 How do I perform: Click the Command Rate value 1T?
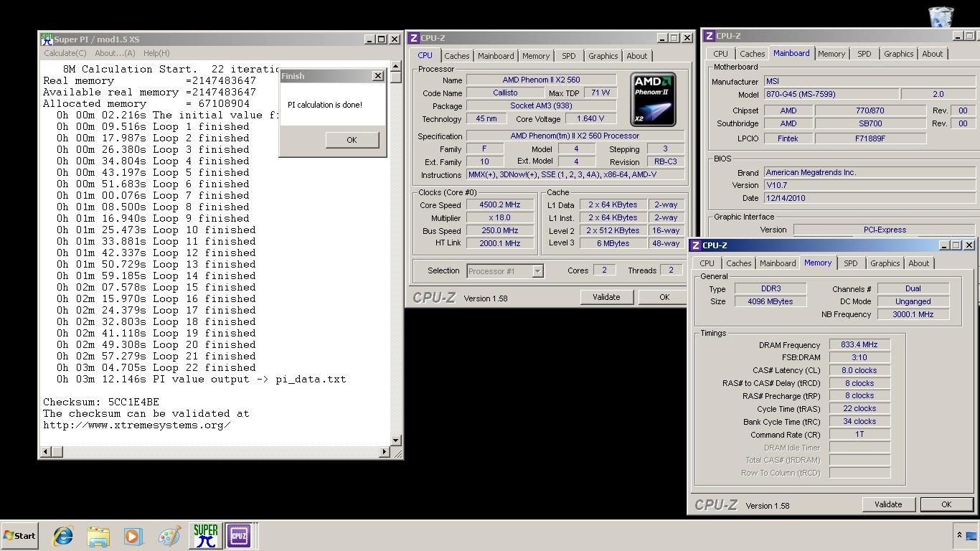859,435
